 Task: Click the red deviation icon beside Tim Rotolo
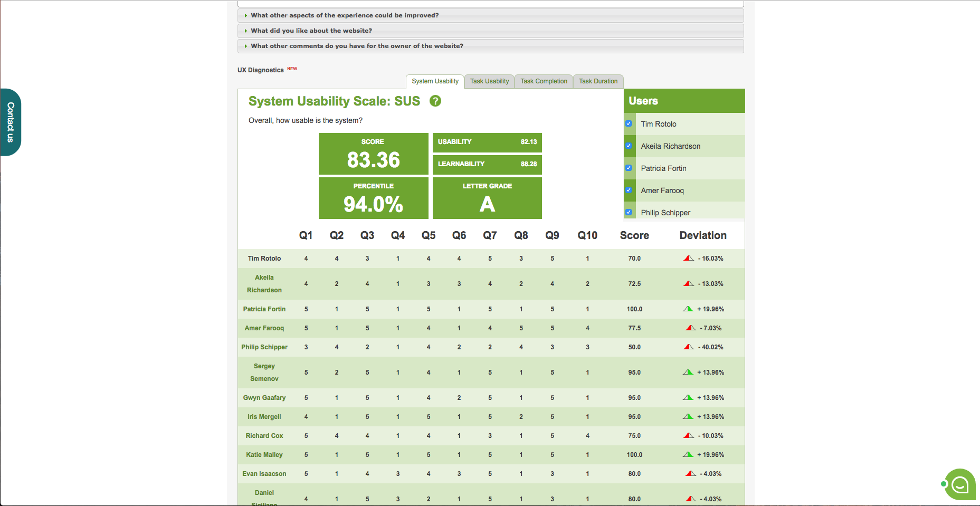click(x=688, y=259)
